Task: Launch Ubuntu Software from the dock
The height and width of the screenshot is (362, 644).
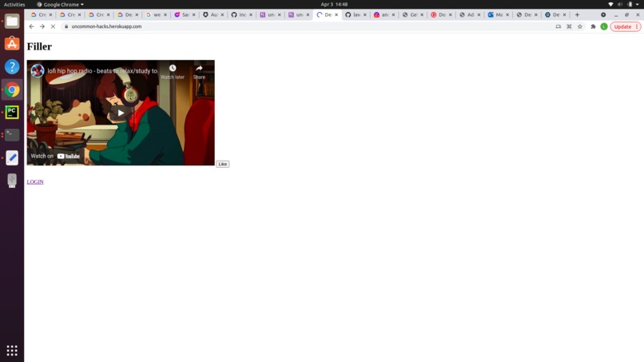Action: (x=12, y=44)
